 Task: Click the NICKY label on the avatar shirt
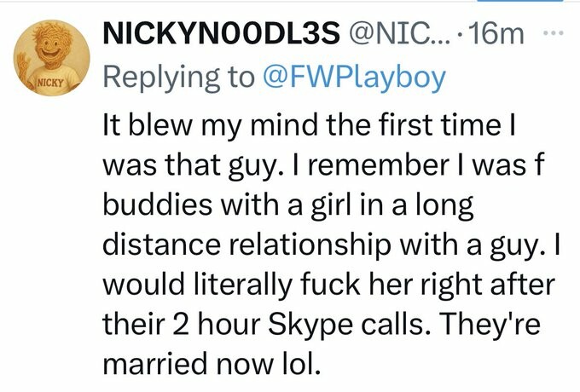(x=49, y=84)
